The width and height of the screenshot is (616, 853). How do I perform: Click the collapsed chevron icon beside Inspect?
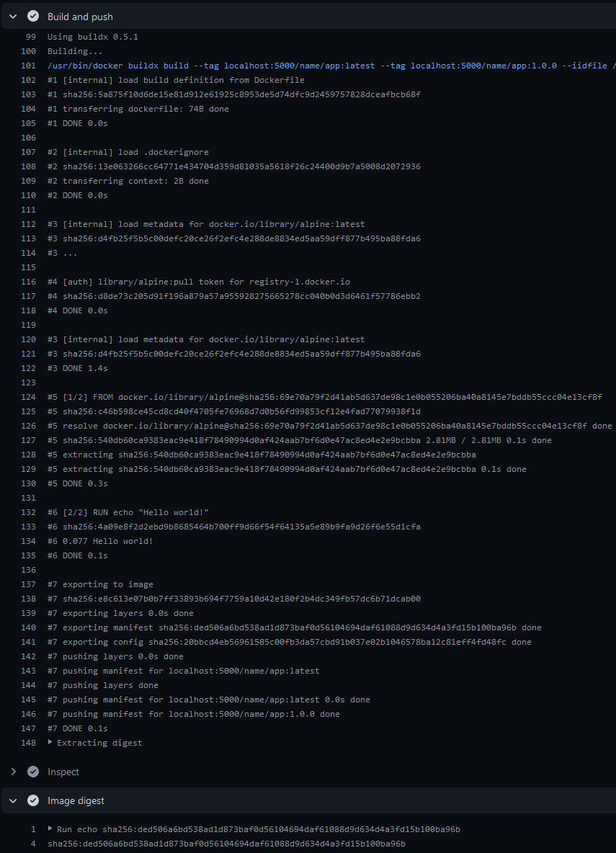[12, 771]
